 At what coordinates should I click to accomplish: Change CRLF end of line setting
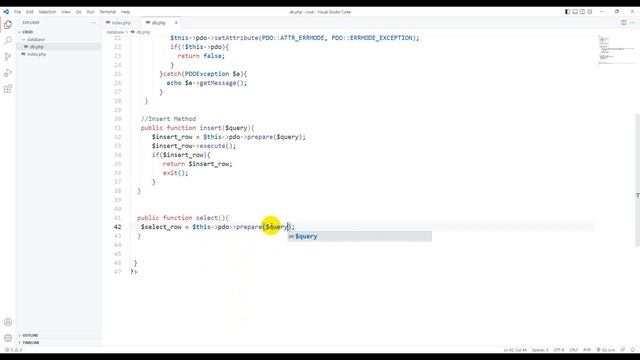point(573,350)
